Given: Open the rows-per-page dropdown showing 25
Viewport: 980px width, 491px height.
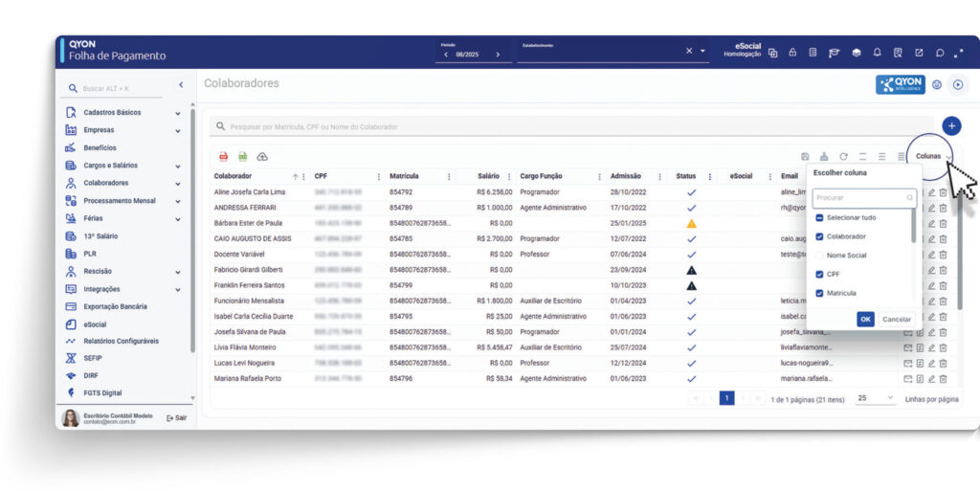Looking at the screenshot, I should click(876, 398).
